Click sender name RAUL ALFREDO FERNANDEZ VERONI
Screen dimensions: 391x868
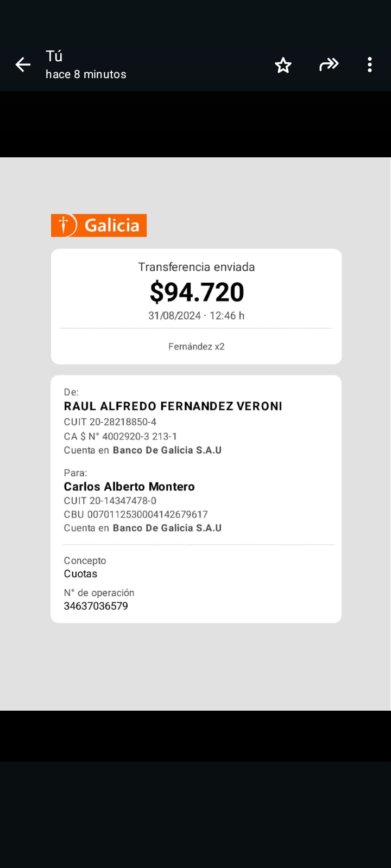pos(173,406)
